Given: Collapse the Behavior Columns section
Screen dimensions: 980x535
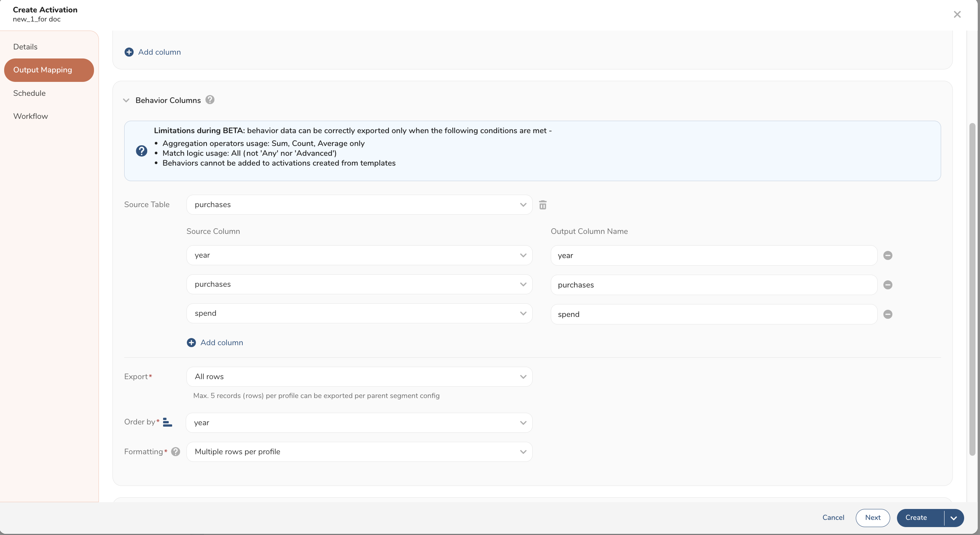Looking at the screenshot, I should (126, 100).
